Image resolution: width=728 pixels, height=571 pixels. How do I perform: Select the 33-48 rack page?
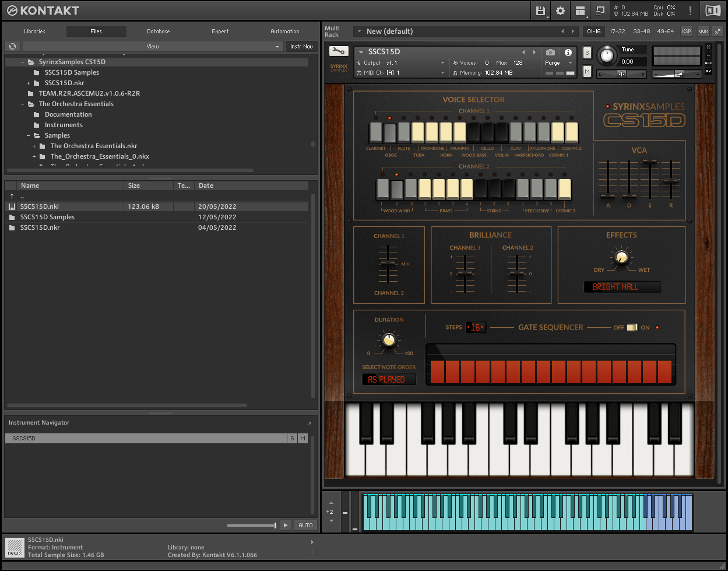coord(642,31)
